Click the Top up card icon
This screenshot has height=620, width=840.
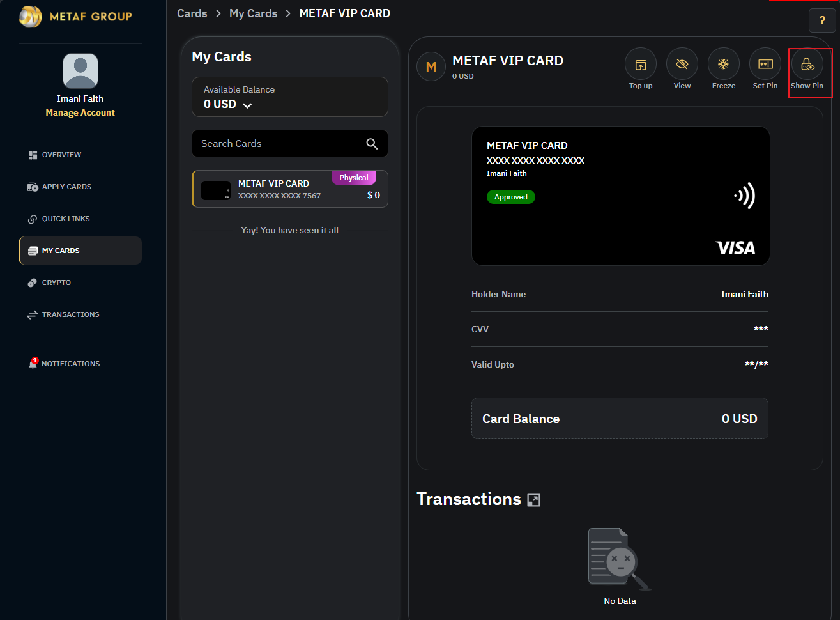[641, 64]
